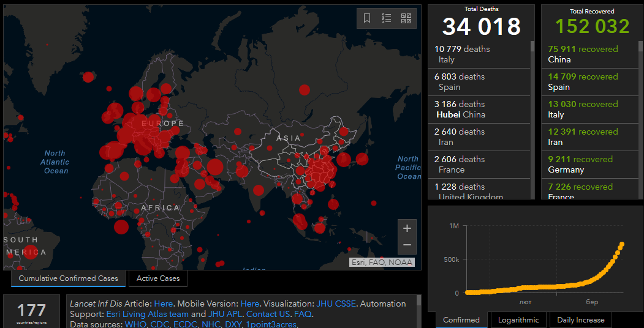
Task: Open the CDC data source link
Action: tap(159, 324)
